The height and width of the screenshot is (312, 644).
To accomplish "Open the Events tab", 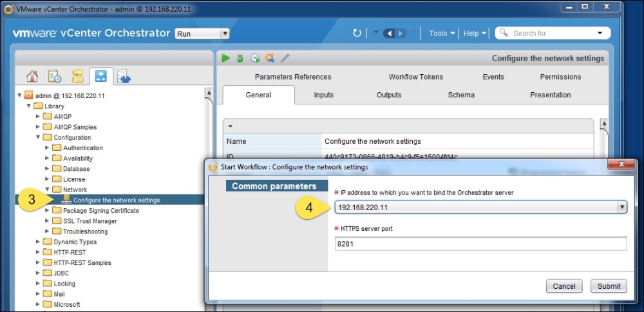I will [x=493, y=77].
